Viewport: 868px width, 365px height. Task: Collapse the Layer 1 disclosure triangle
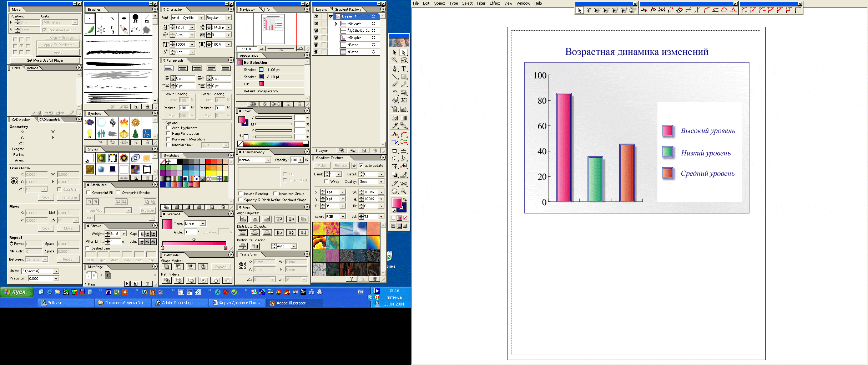(331, 16)
